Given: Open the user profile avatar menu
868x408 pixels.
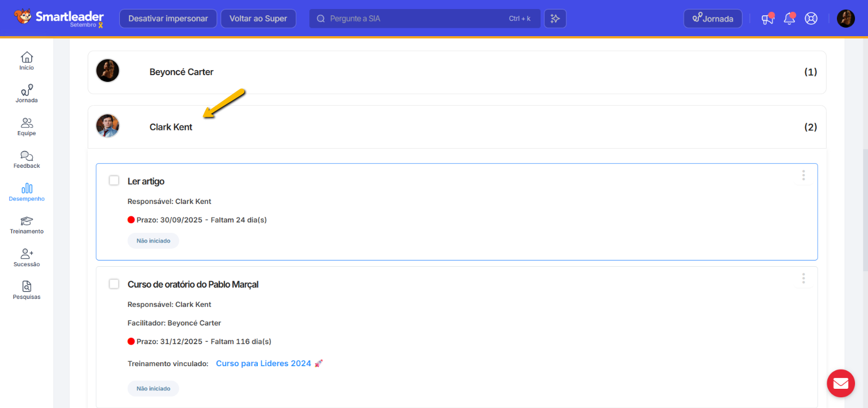Looking at the screenshot, I should pos(845,19).
